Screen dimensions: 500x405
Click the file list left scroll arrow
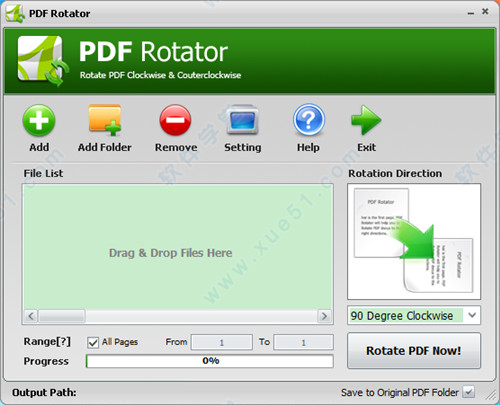31,316
